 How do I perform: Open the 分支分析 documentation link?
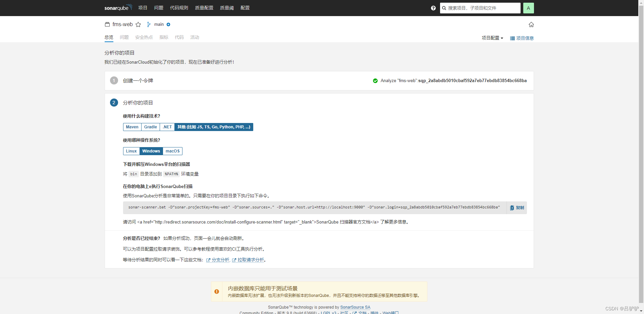click(221, 260)
